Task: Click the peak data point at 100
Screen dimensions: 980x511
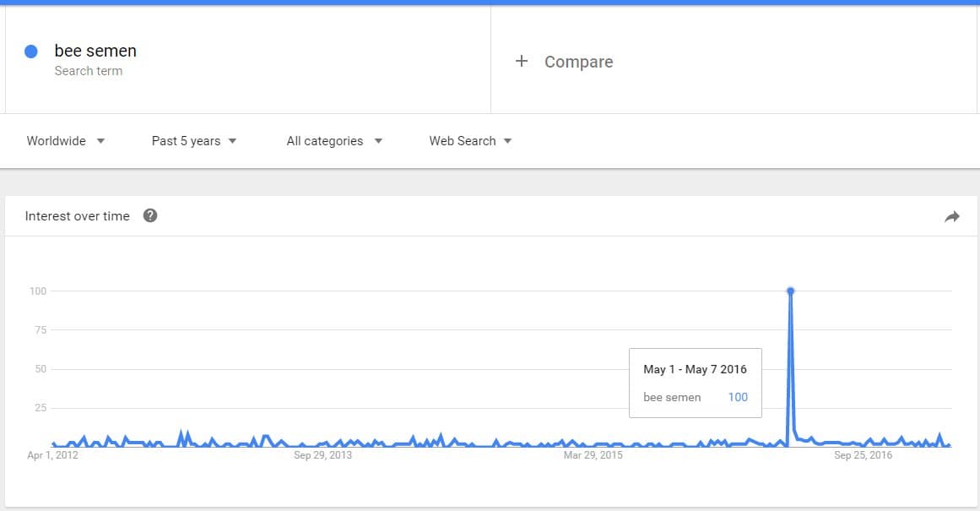Action: pos(790,291)
